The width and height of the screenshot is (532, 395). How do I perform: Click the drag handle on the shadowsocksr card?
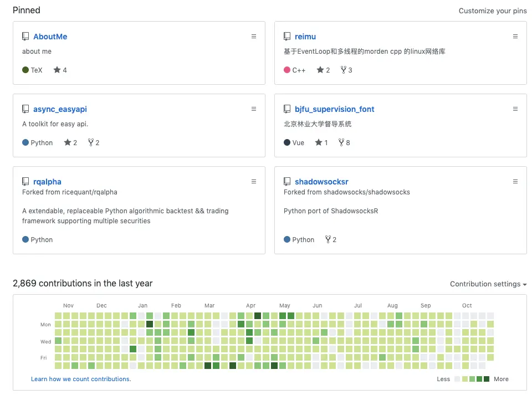click(x=515, y=181)
